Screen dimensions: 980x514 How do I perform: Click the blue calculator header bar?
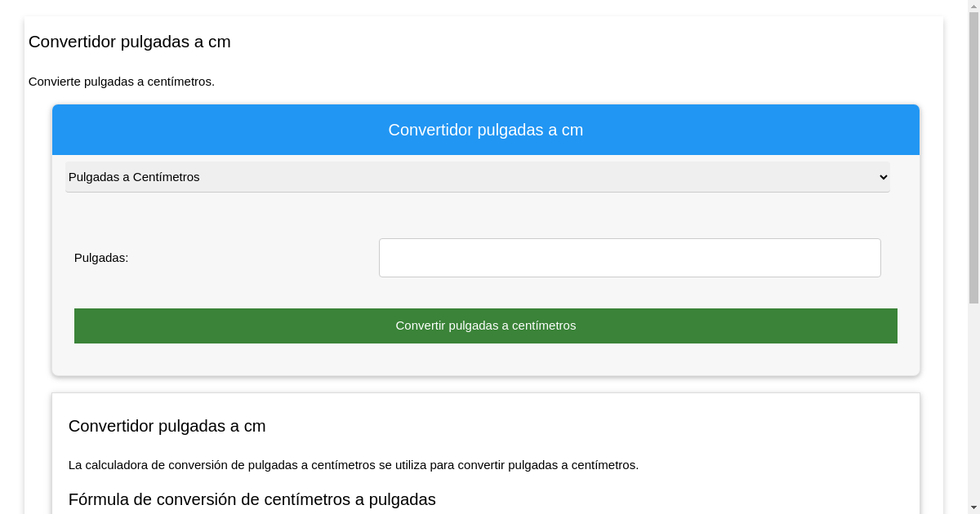pyautogui.click(x=485, y=130)
